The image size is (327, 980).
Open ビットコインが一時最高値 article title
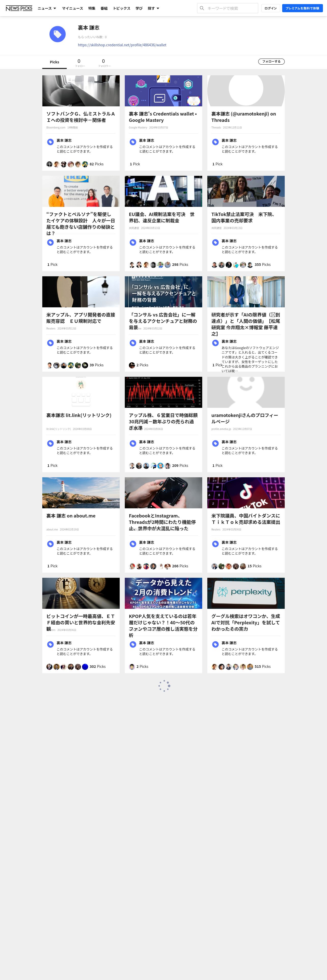[81, 622]
